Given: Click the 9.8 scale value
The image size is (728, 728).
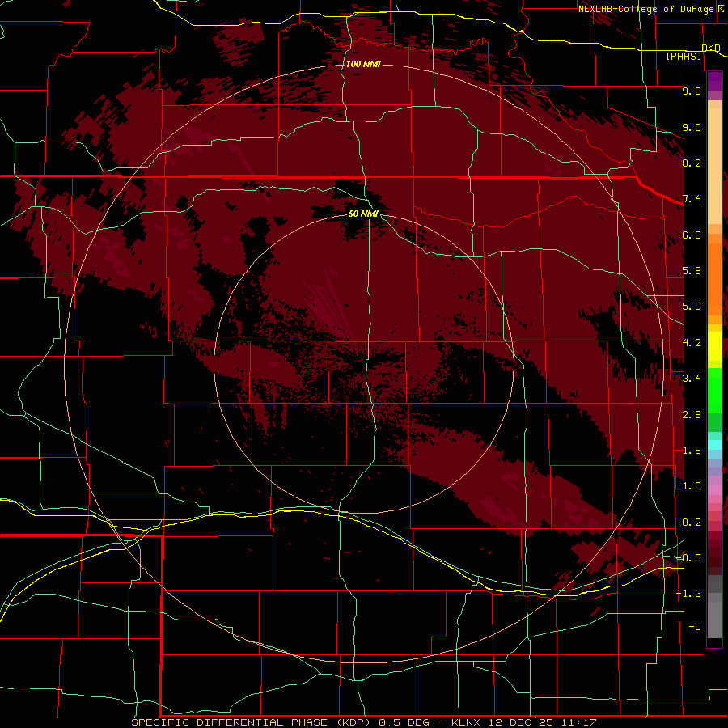Looking at the screenshot, I should 692,91.
